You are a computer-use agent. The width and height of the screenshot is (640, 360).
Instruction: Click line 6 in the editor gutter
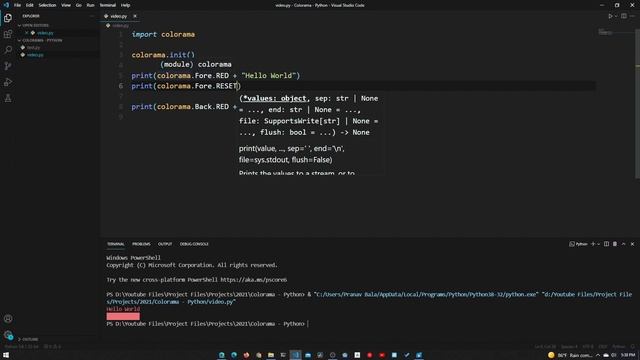tap(120, 86)
